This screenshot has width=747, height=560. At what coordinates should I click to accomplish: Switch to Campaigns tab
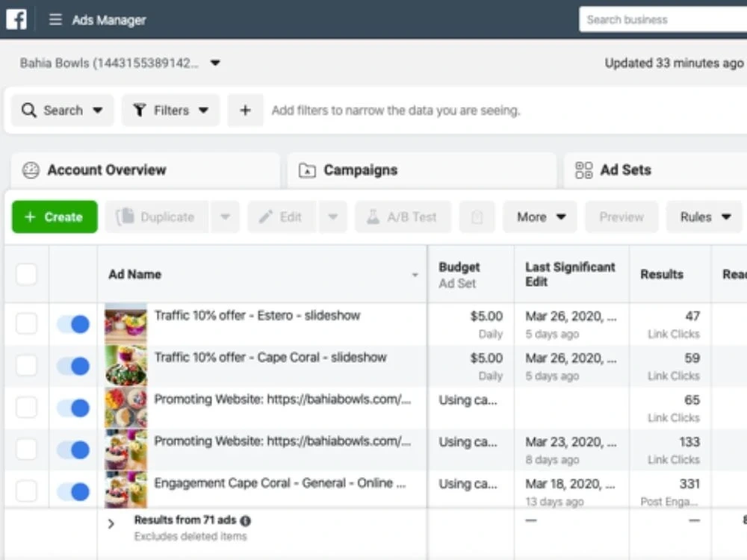(421, 170)
